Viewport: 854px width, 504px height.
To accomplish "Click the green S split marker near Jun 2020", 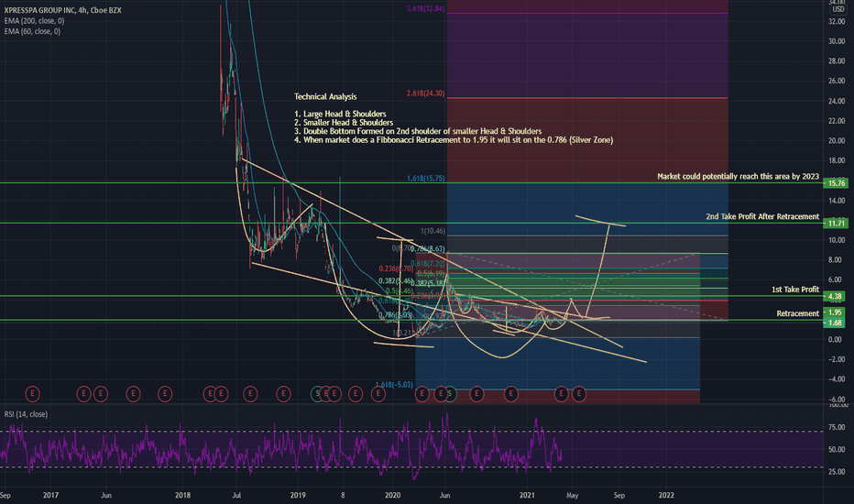I will [x=450, y=393].
